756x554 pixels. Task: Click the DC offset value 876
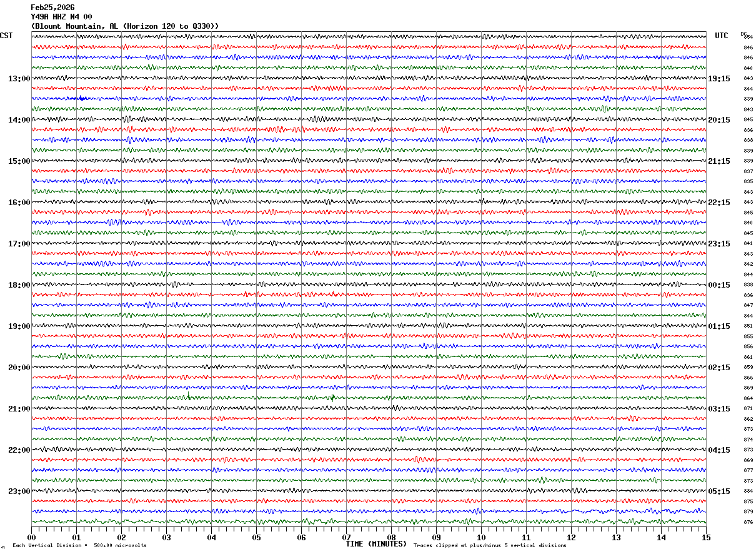(748, 522)
